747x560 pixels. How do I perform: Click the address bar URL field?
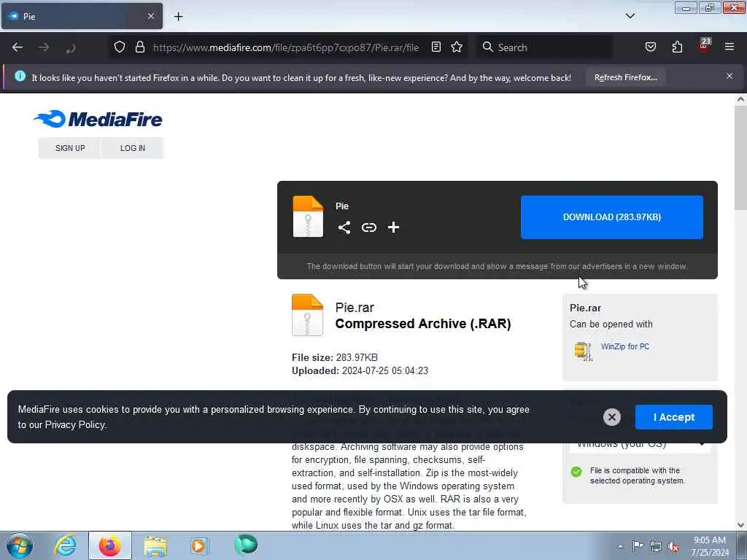click(286, 47)
